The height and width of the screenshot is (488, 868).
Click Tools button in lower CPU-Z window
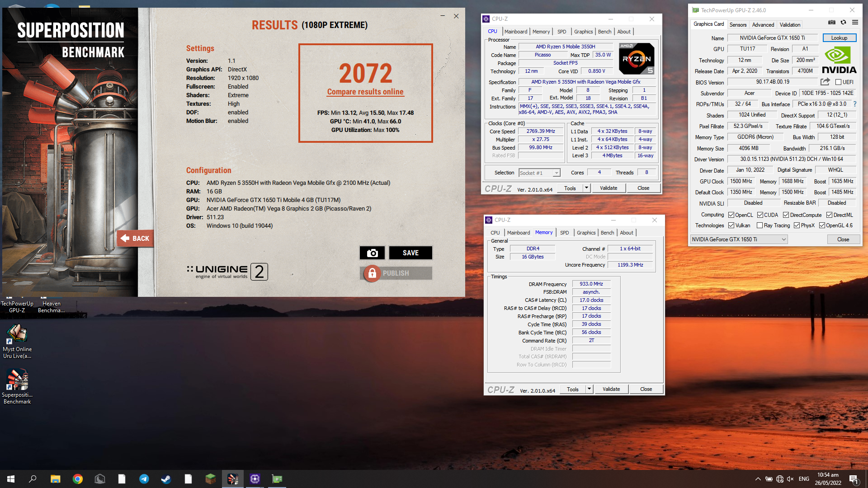coord(573,389)
